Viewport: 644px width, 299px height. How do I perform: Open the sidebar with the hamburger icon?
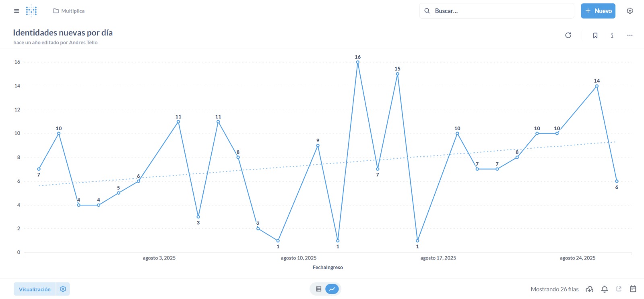pos(17,11)
